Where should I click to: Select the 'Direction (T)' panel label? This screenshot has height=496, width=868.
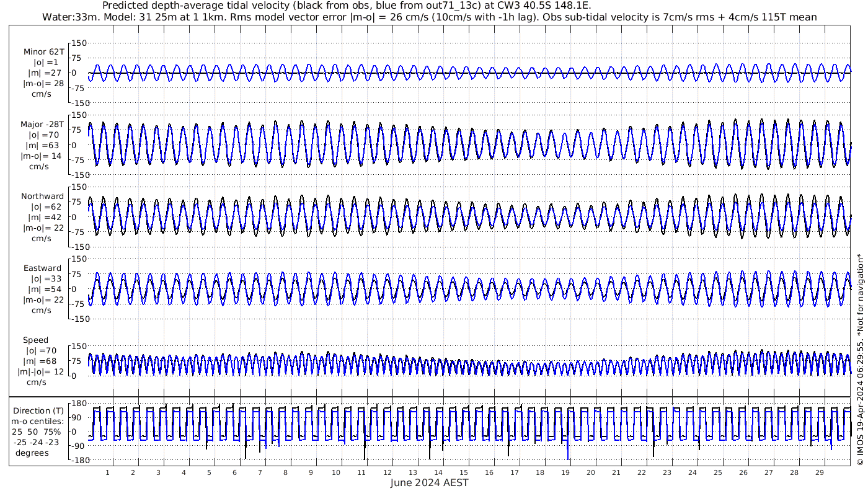38,411
